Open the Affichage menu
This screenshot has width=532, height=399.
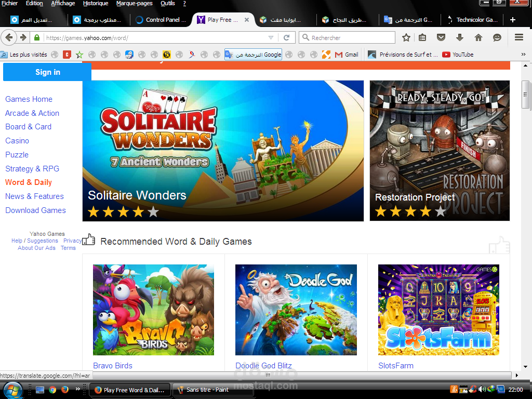pos(63,4)
